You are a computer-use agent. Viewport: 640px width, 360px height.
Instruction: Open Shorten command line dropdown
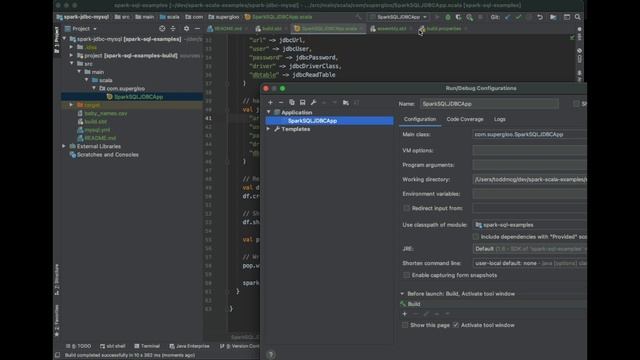pyautogui.click(x=530, y=263)
